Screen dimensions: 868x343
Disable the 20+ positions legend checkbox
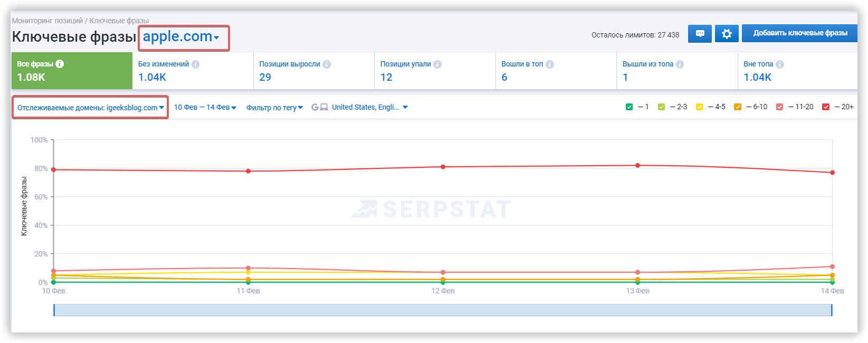tap(826, 107)
